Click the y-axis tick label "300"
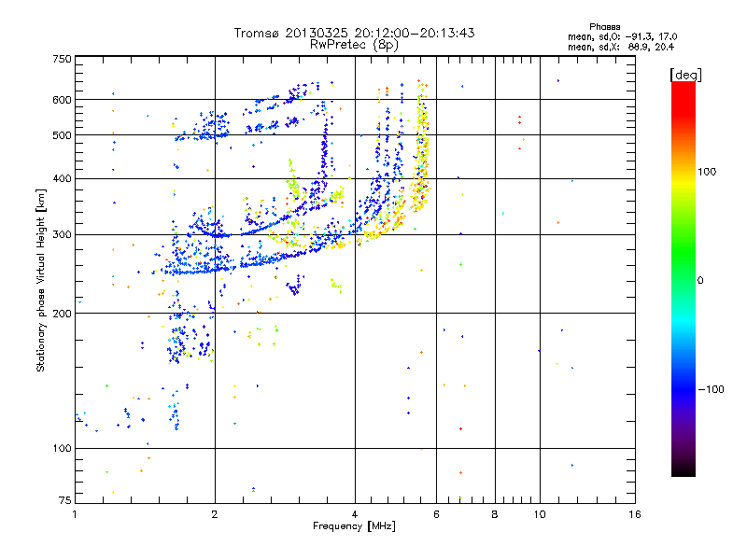747x560 pixels. click(62, 235)
